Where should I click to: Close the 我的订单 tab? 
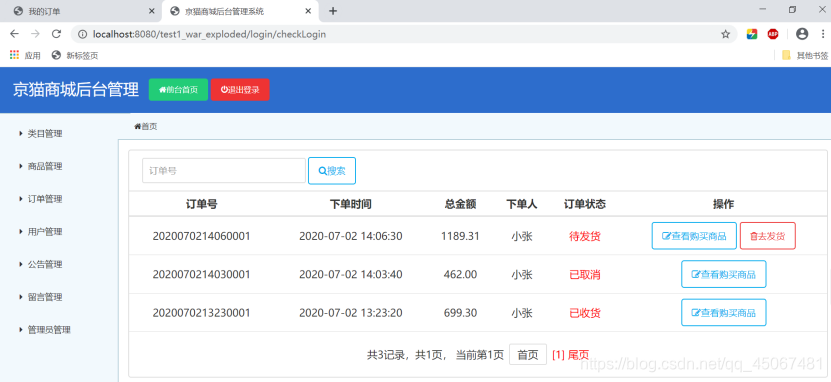point(152,11)
